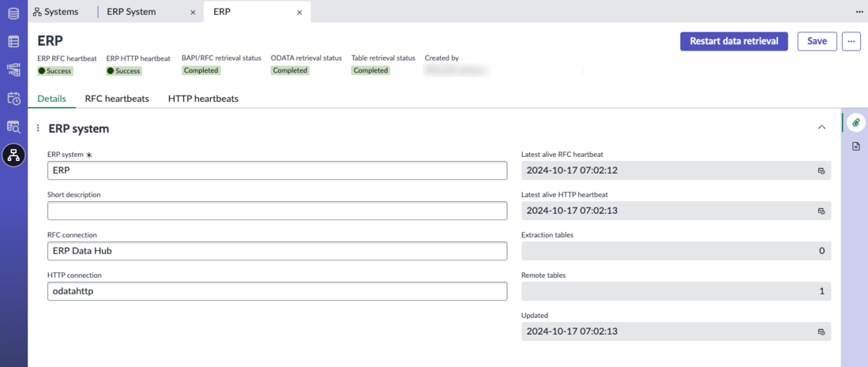Open calendar picker for Updated field
The width and height of the screenshot is (868, 367).
point(821,331)
